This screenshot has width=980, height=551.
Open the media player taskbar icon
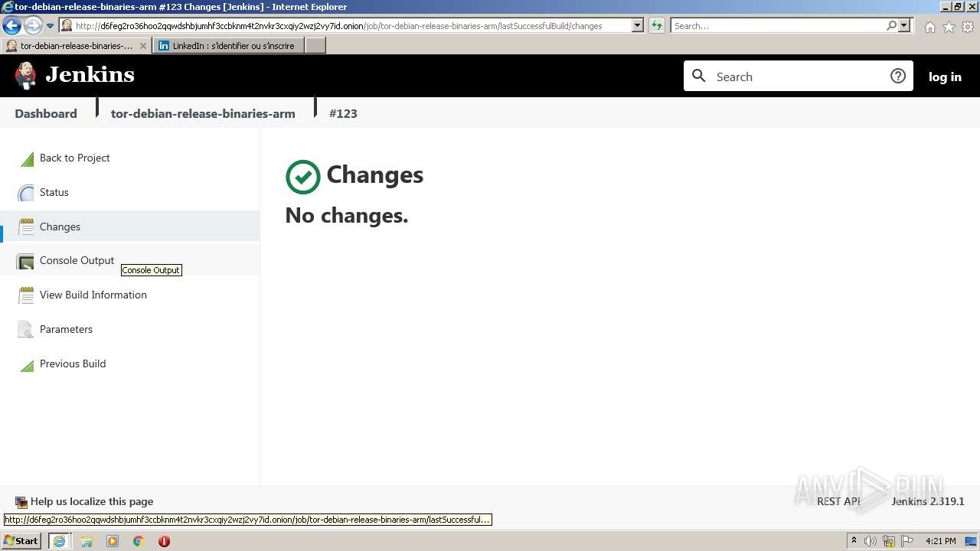[x=113, y=541]
